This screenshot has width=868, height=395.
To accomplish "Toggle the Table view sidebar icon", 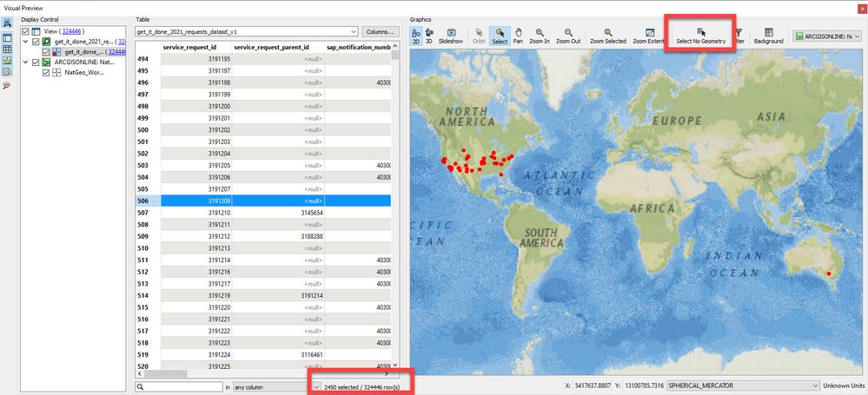I will coord(7,37).
